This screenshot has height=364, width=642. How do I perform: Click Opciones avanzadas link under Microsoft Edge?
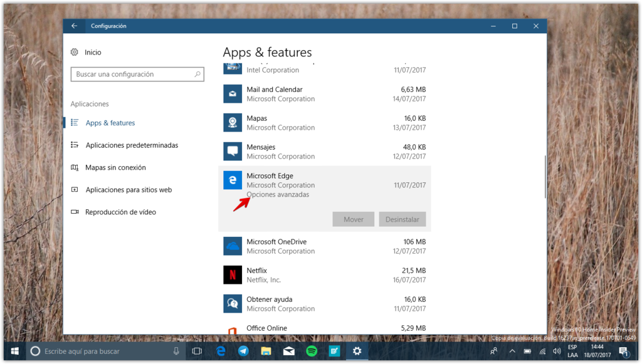click(278, 195)
